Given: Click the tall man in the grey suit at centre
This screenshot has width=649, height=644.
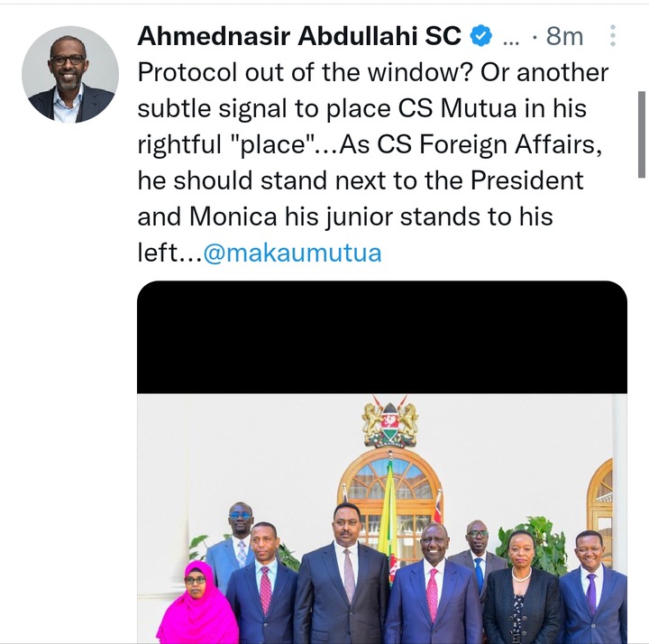Looking at the screenshot, I should pyautogui.click(x=342, y=575).
